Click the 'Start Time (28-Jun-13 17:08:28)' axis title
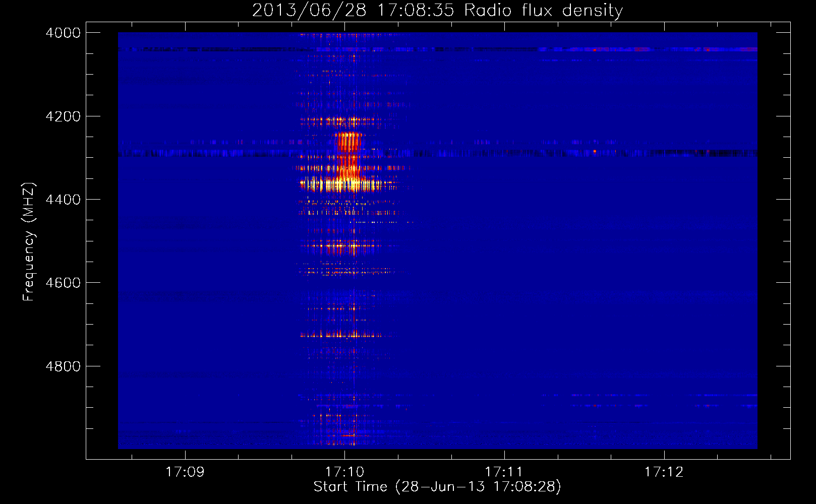816x504 pixels. point(437,487)
